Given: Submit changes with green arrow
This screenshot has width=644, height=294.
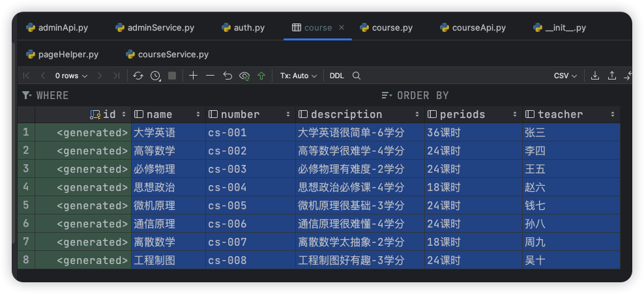Looking at the screenshot, I should click(x=261, y=76).
